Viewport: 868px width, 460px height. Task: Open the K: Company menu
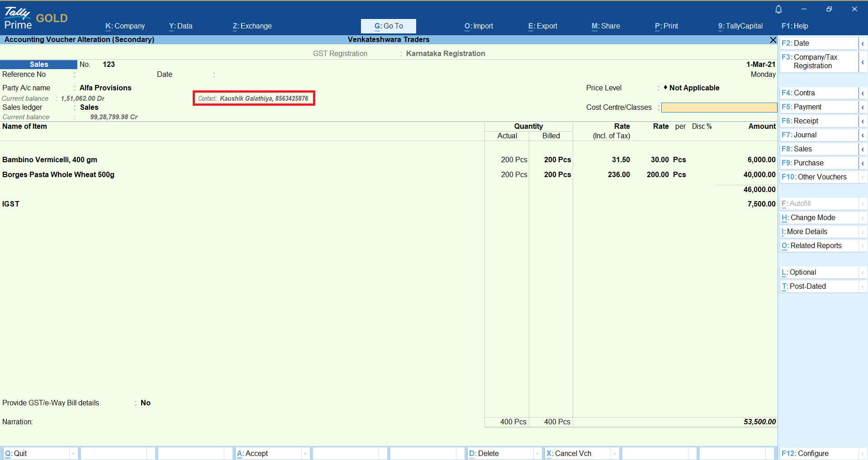(125, 26)
